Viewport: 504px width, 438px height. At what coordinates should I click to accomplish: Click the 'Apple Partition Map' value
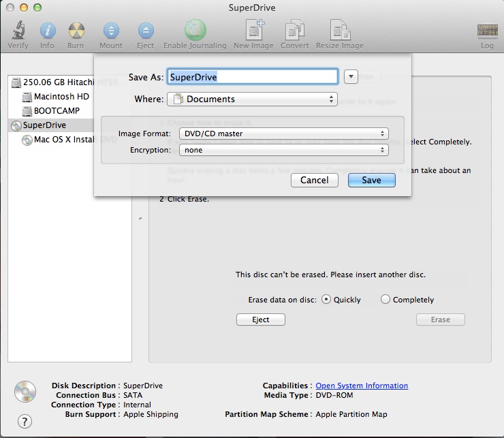click(x=351, y=414)
